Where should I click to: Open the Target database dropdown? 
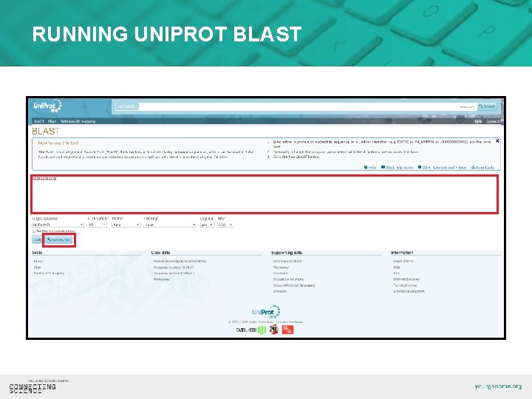(58, 225)
